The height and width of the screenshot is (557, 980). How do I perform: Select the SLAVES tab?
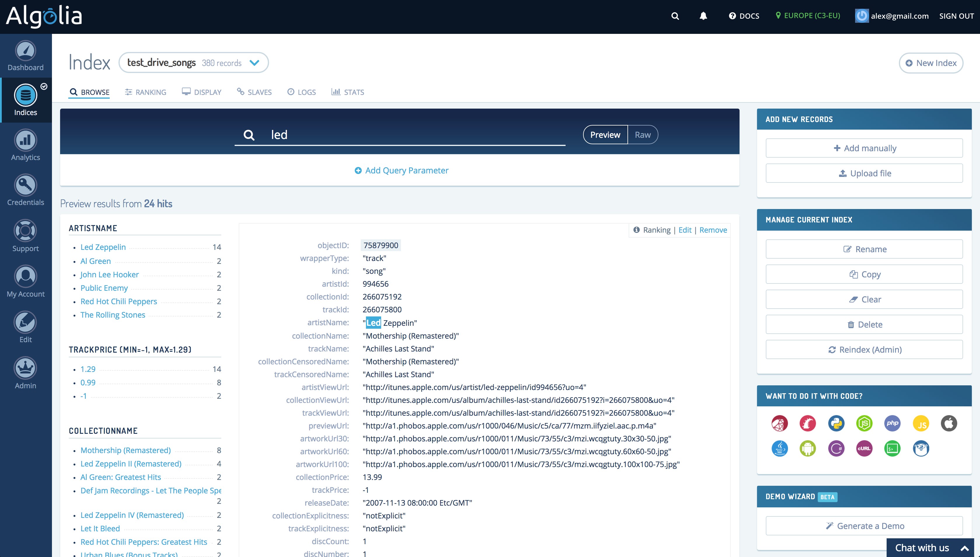(254, 92)
